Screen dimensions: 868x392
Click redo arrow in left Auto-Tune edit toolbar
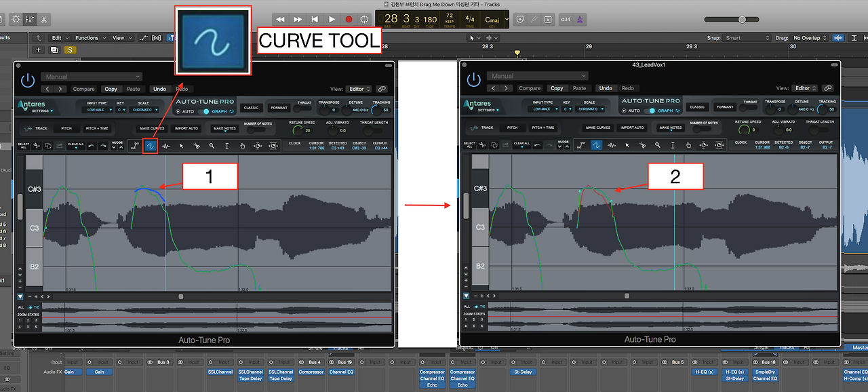tap(103, 145)
